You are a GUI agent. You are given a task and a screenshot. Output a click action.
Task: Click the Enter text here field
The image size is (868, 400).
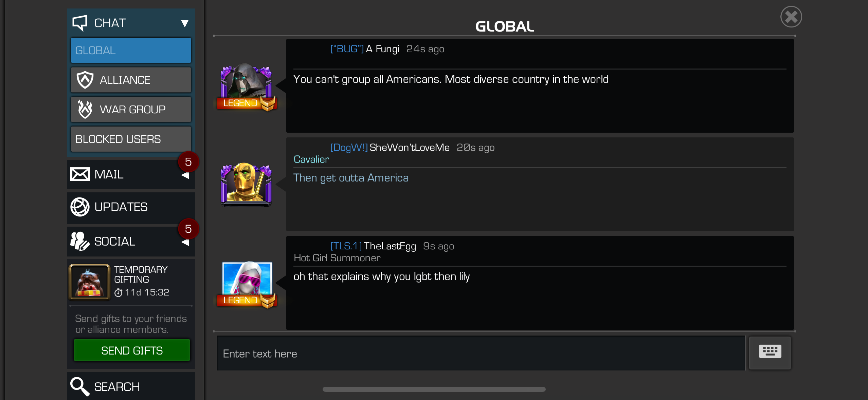click(x=481, y=353)
